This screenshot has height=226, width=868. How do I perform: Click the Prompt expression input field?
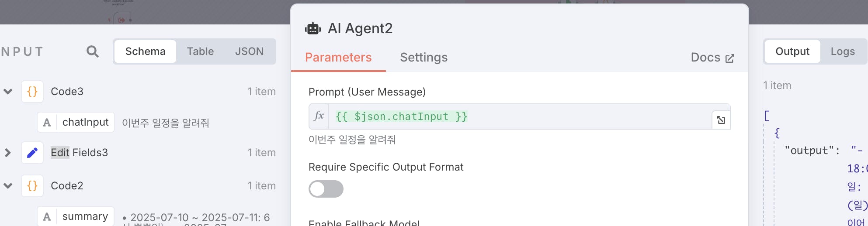pyautogui.click(x=520, y=116)
